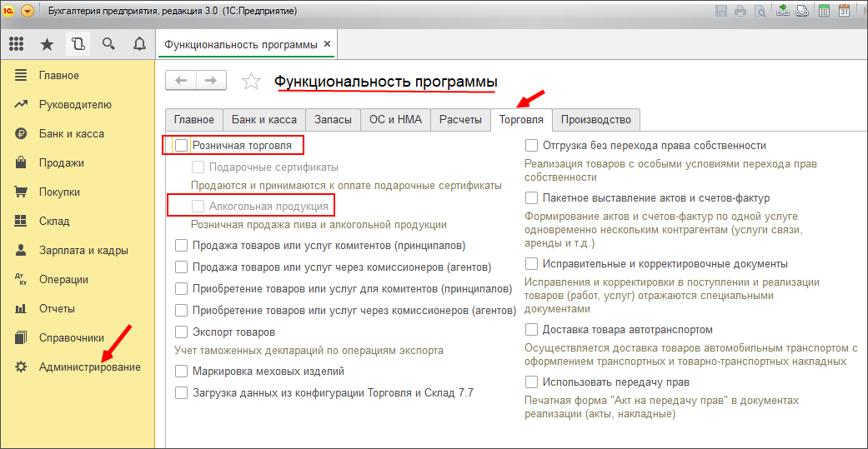
Task: Switch to the Запасы tab
Action: (x=334, y=119)
